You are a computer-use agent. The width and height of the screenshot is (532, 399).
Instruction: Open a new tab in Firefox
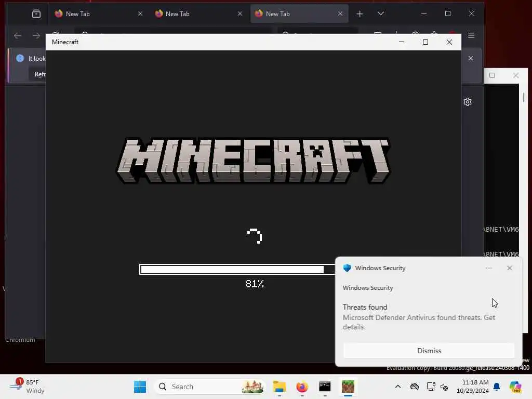coord(360,14)
